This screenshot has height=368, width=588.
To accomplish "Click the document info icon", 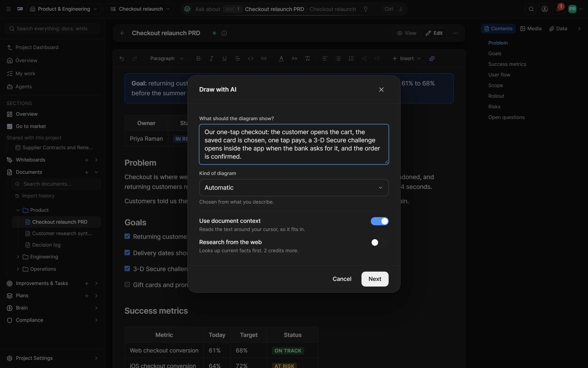I will tap(224, 33).
